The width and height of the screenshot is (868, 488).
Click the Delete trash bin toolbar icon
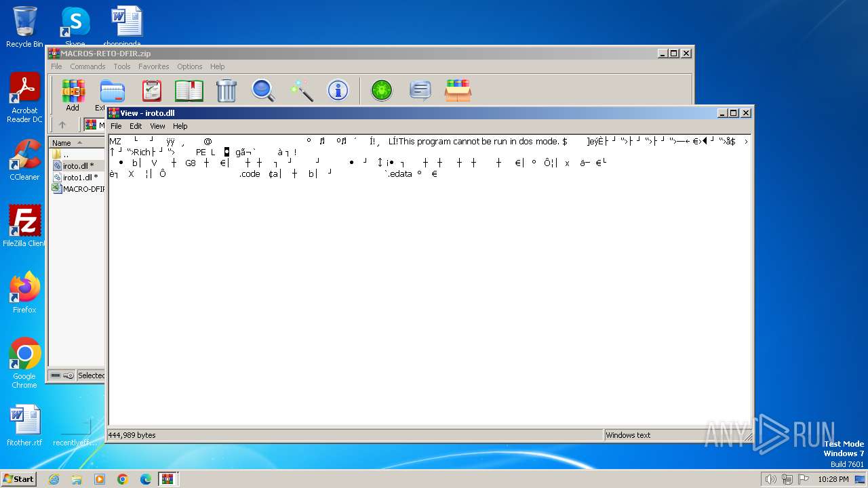pos(226,90)
